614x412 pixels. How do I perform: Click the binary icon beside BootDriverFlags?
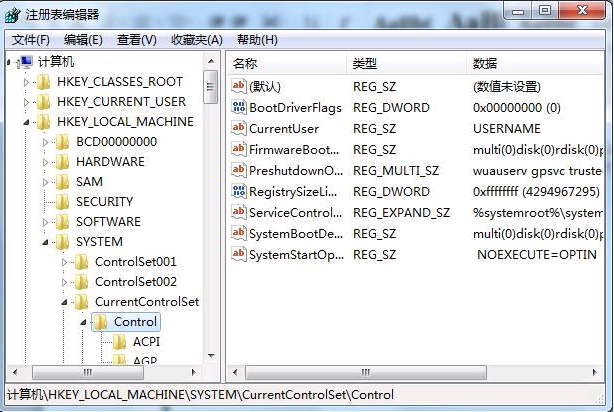[238, 107]
